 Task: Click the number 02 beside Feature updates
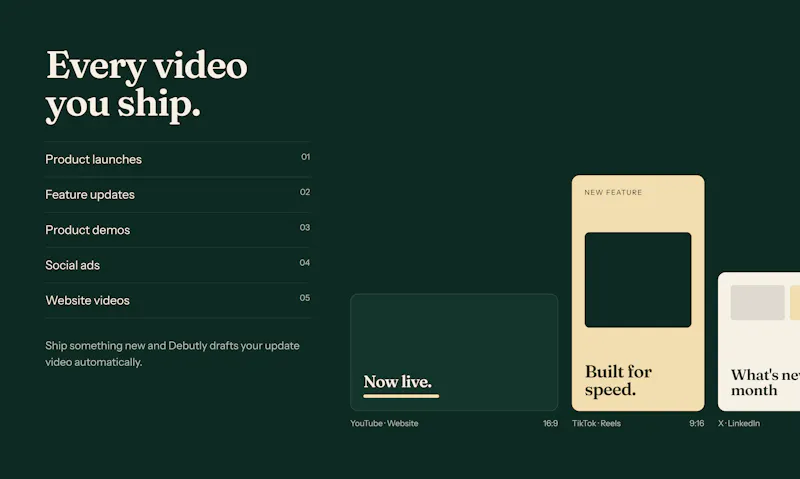305,192
